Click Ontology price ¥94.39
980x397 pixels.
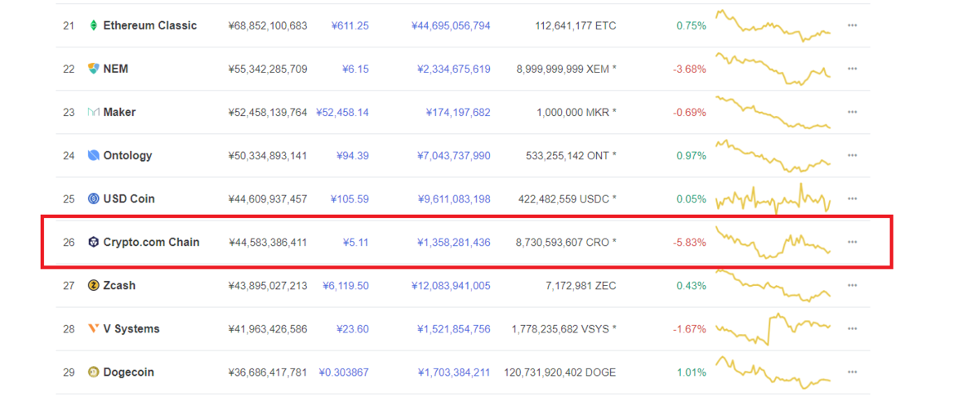tap(352, 155)
